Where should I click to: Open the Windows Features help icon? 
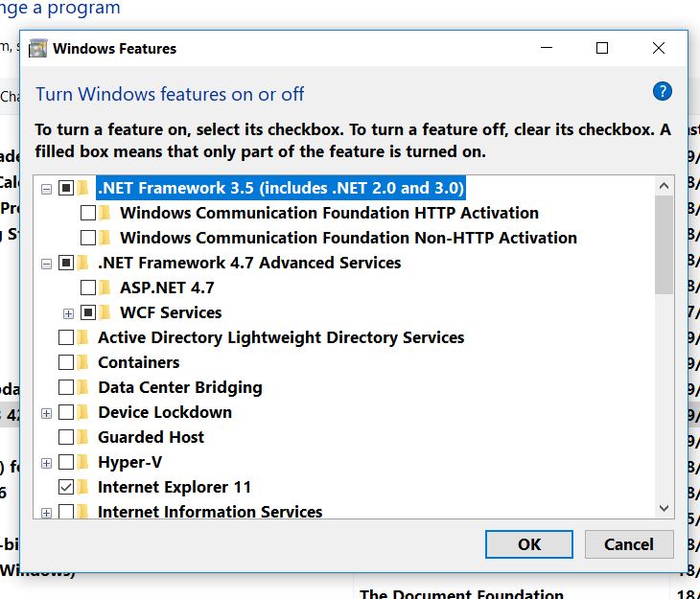[662, 91]
